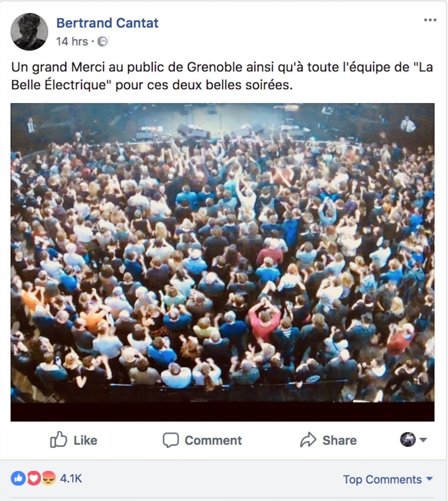The height and width of the screenshot is (501, 448).
Task: Open the 4.1K reactions count
Action: pos(71,478)
